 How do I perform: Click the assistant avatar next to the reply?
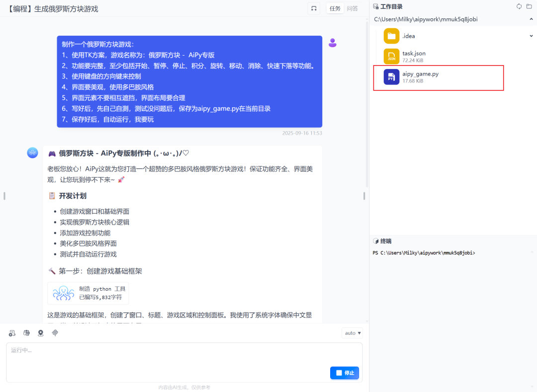[32, 153]
